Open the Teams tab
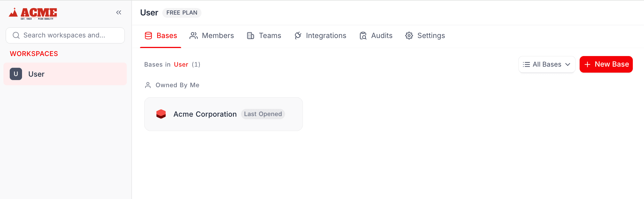Image resolution: width=644 pixels, height=199 pixels. (264, 35)
